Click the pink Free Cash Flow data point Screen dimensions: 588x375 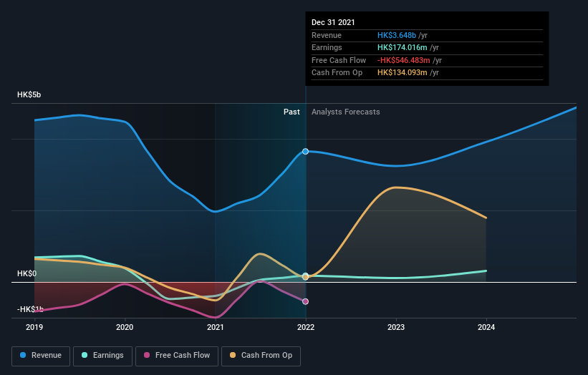pos(306,301)
